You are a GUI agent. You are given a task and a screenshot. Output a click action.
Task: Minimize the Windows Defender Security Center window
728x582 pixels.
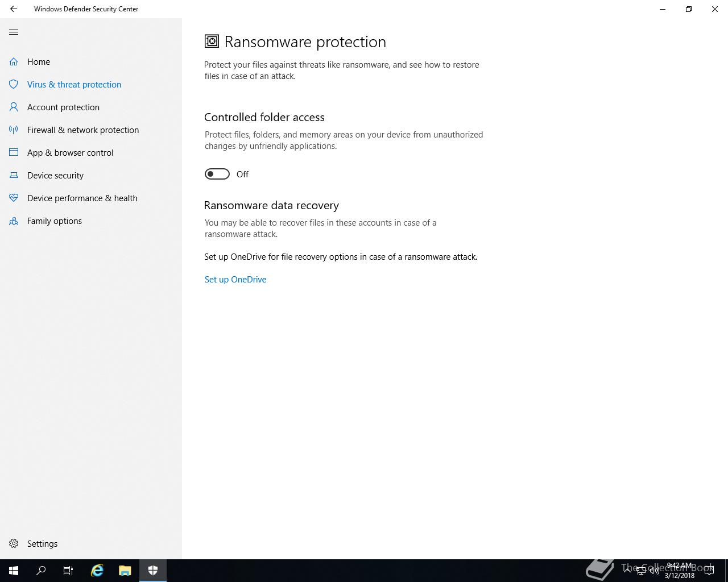(663, 9)
